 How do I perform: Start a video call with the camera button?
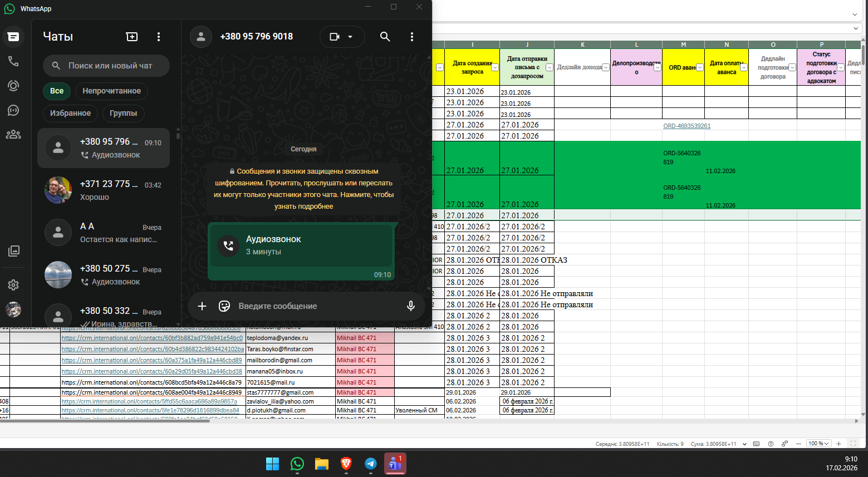(x=335, y=37)
